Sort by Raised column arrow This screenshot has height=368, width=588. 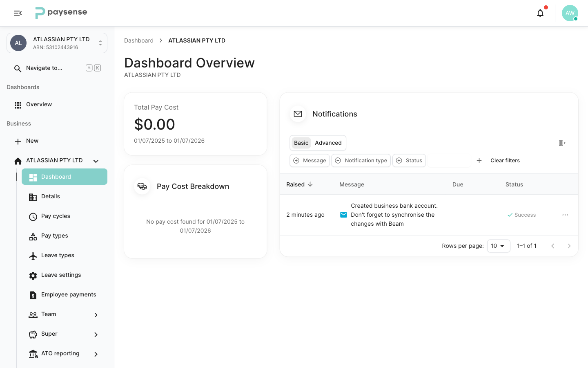pyautogui.click(x=310, y=184)
